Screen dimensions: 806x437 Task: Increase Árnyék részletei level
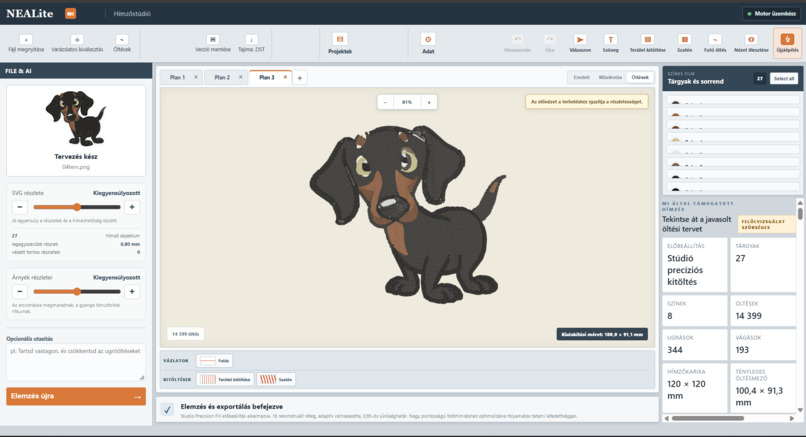[x=132, y=292]
